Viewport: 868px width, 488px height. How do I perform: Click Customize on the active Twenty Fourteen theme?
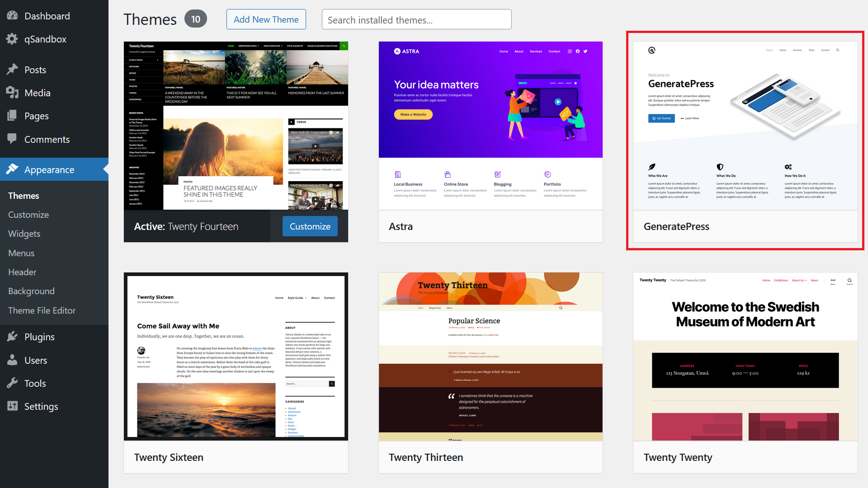(x=310, y=226)
